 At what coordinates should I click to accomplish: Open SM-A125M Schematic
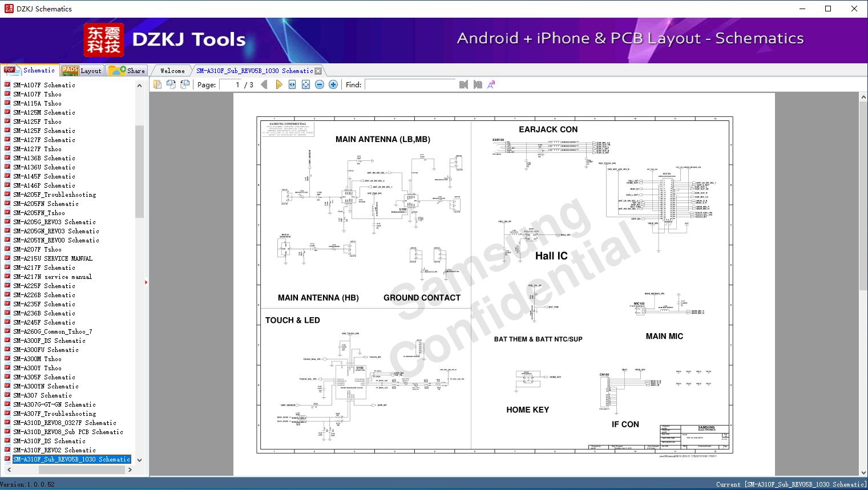click(x=45, y=112)
